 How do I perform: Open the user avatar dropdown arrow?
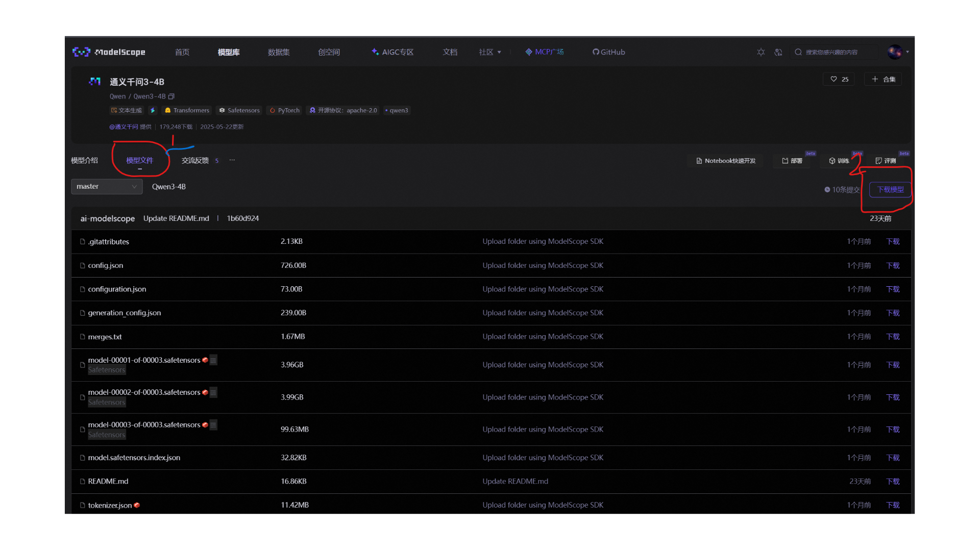point(907,52)
